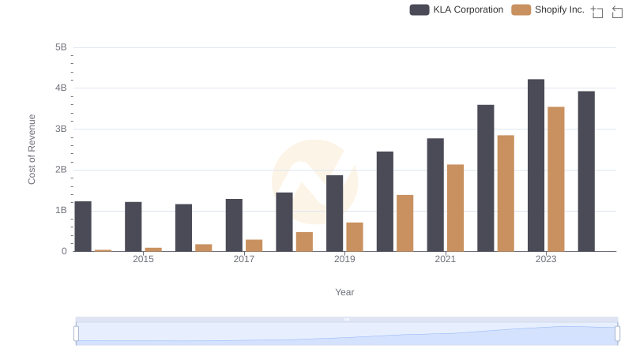
Task: Click the Cost of Revenue axis title
Action: (x=32, y=149)
